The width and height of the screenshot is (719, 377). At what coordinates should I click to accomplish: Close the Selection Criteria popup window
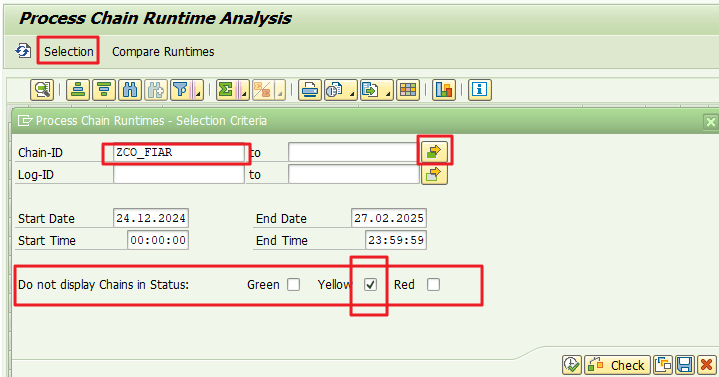pos(710,122)
